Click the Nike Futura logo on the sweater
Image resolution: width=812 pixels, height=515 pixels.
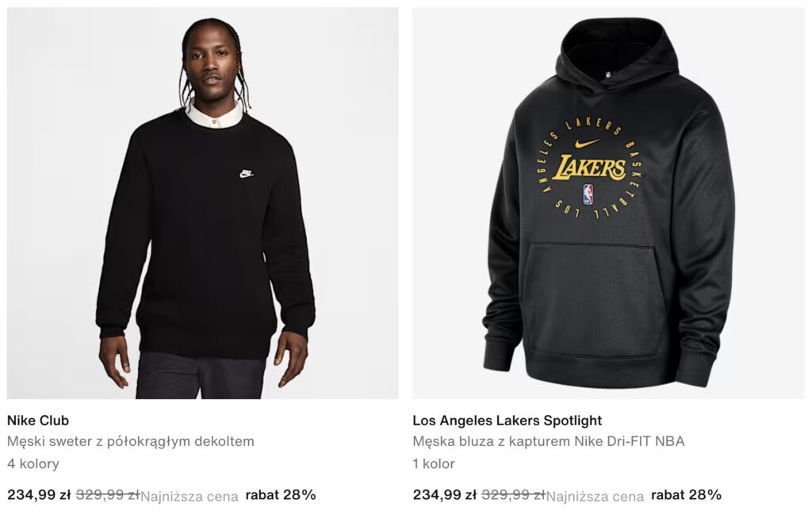[247, 174]
